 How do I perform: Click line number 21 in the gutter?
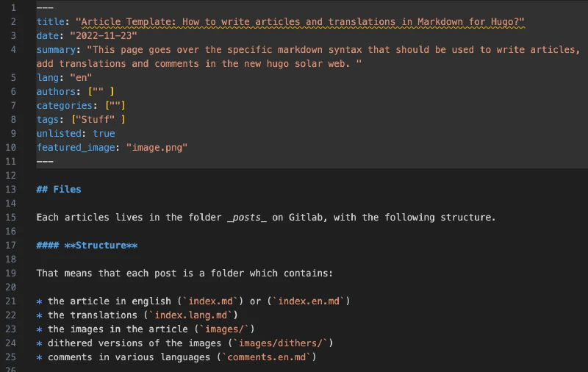click(10, 301)
